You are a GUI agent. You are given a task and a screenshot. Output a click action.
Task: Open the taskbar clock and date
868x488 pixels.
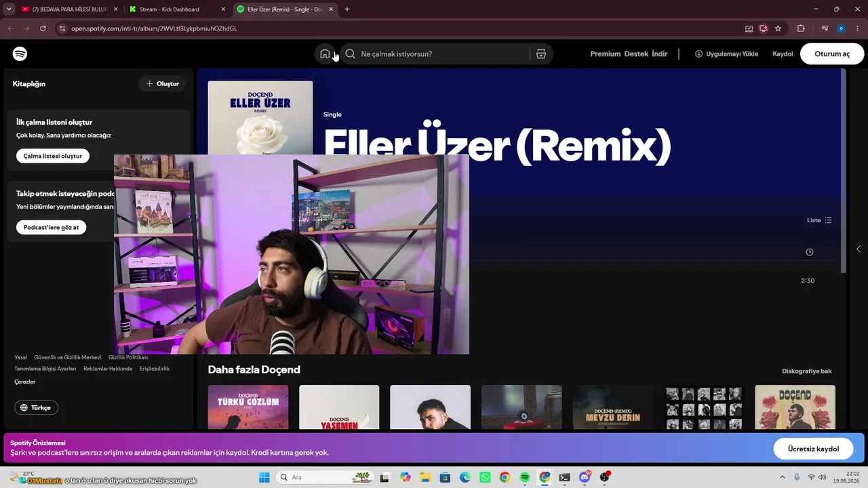coord(848,477)
